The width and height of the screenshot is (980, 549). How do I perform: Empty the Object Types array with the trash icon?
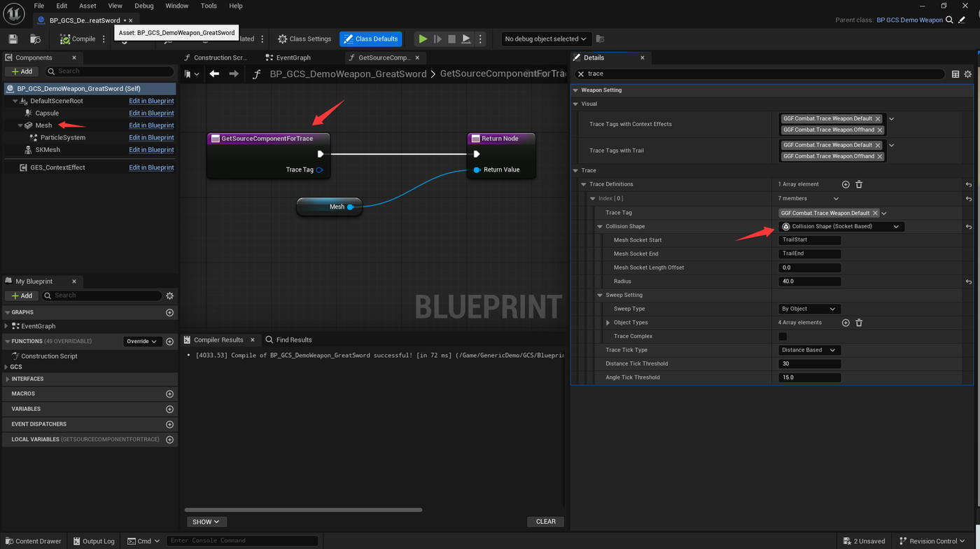(x=859, y=323)
